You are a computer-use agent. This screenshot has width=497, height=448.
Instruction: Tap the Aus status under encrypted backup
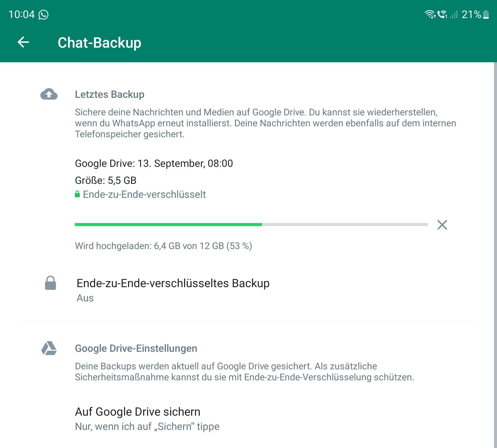click(x=85, y=298)
